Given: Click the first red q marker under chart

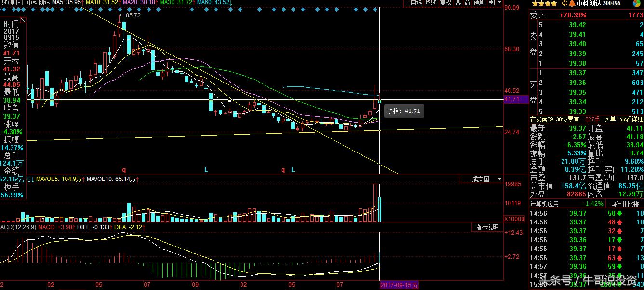Looking at the screenshot, I should [x=124, y=170].
